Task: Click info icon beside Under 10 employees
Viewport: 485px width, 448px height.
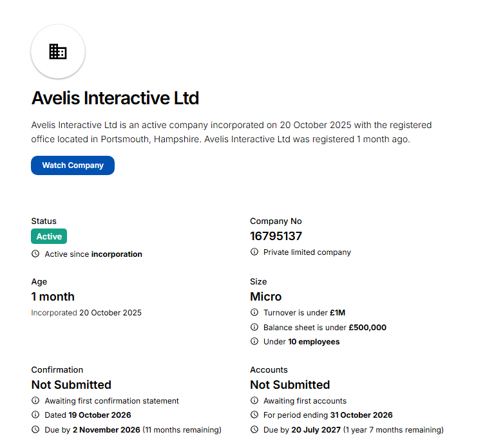Action: point(254,342)
